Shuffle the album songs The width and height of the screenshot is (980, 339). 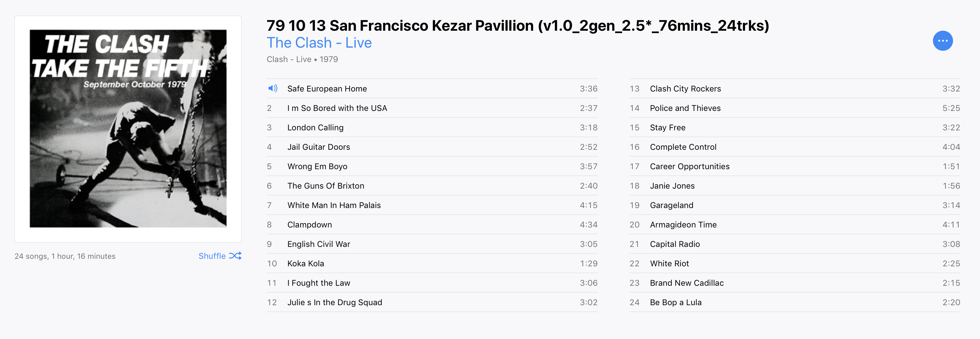(220, 256)
